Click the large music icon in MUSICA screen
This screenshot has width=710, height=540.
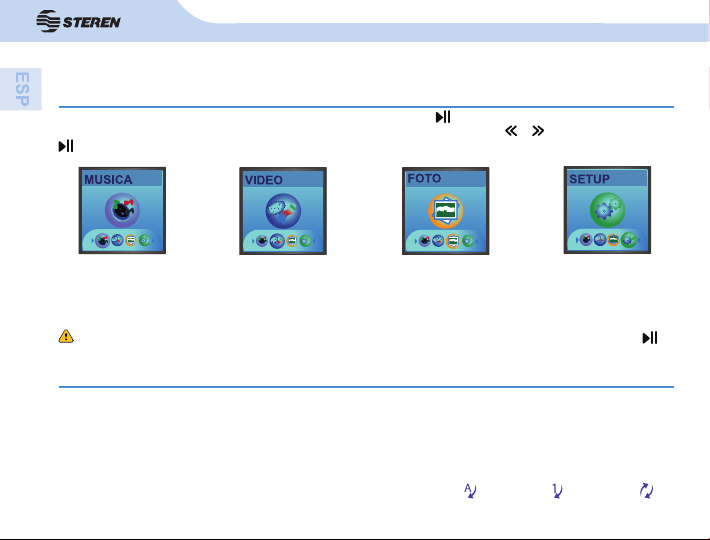[x=122, y=210]
